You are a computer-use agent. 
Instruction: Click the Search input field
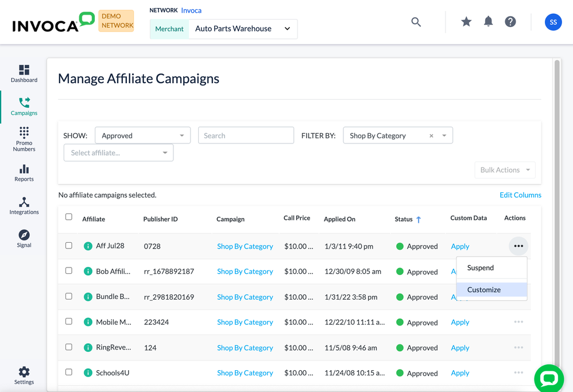click(246, 135)
